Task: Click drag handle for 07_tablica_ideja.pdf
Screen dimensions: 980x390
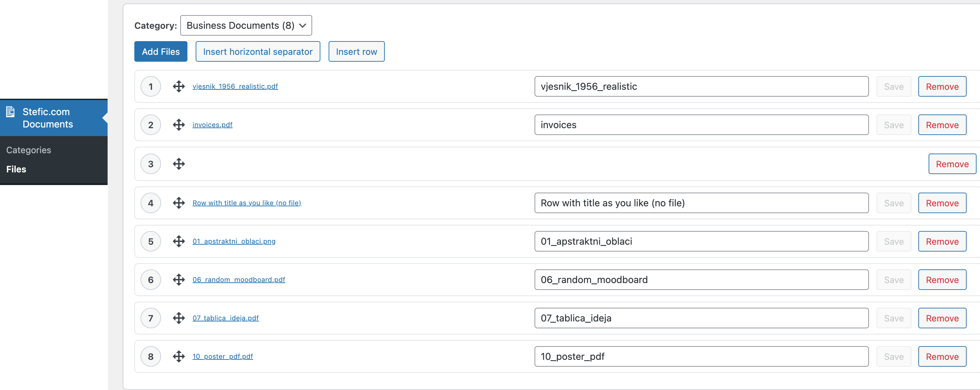Action: [179, 318]
